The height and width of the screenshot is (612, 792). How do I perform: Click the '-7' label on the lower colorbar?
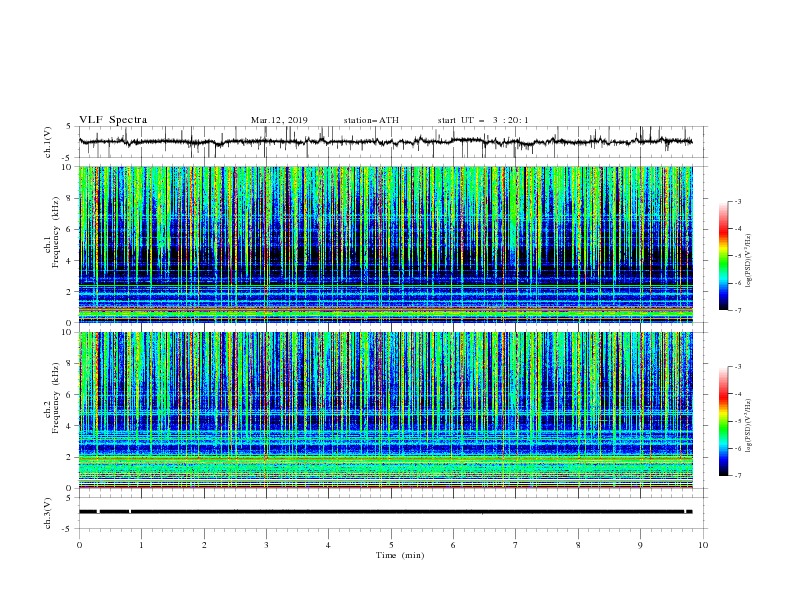[737, 475]
